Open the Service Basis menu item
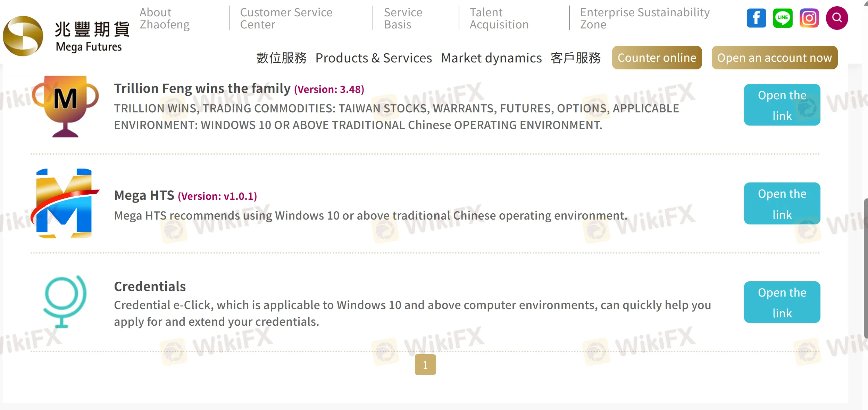The width and height of the screenshot is (868, 410). [403, 18]
